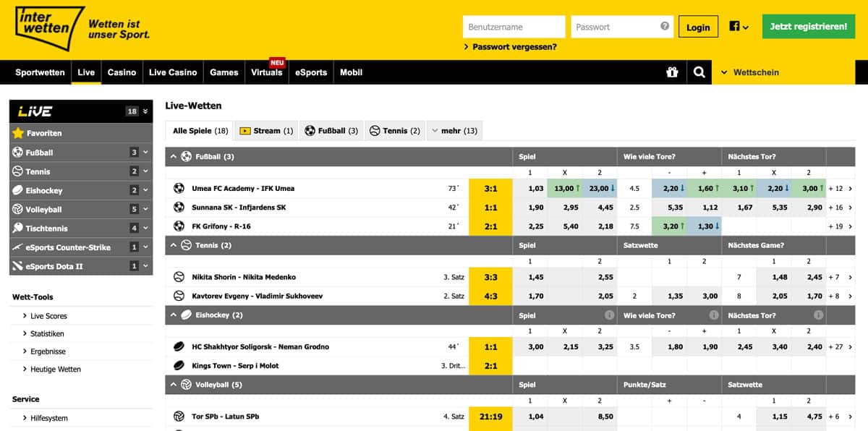Open the Facebook login dropdown arrow
Viewport: 868px width, 431px height.
pos(746,26)
